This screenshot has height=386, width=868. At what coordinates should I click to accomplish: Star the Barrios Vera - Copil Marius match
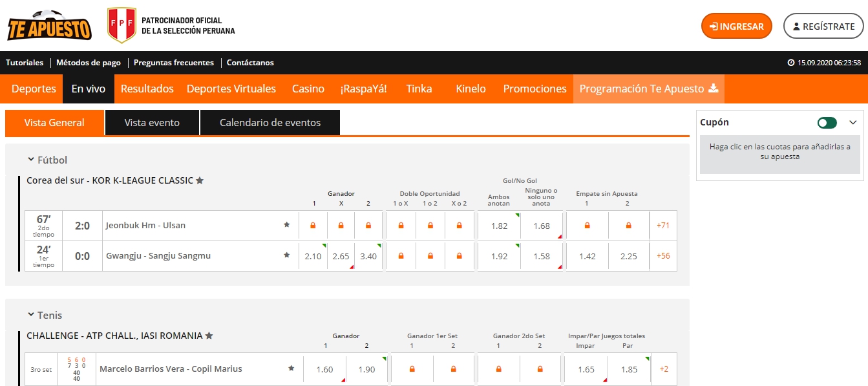pos(291,369)
